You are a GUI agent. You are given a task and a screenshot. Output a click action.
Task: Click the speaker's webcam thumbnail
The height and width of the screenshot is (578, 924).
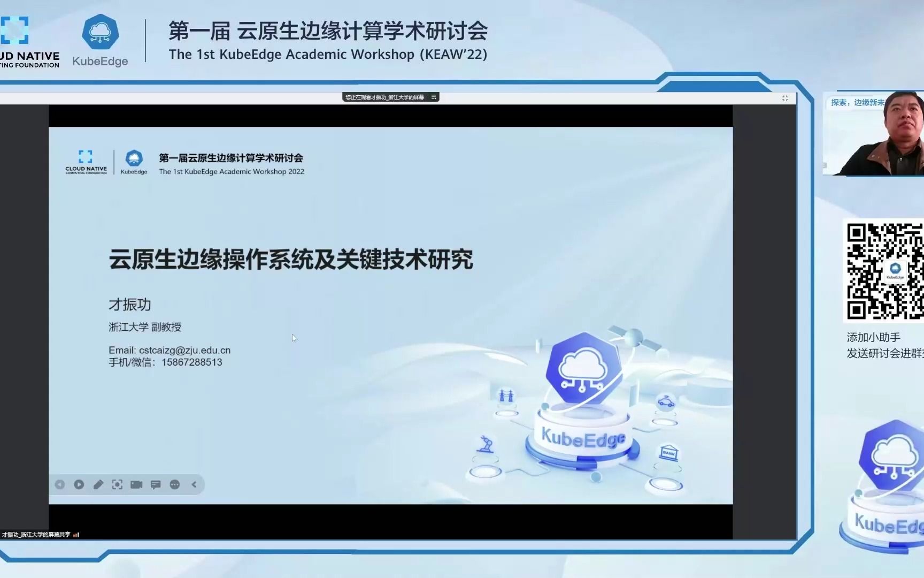point(873,133)
